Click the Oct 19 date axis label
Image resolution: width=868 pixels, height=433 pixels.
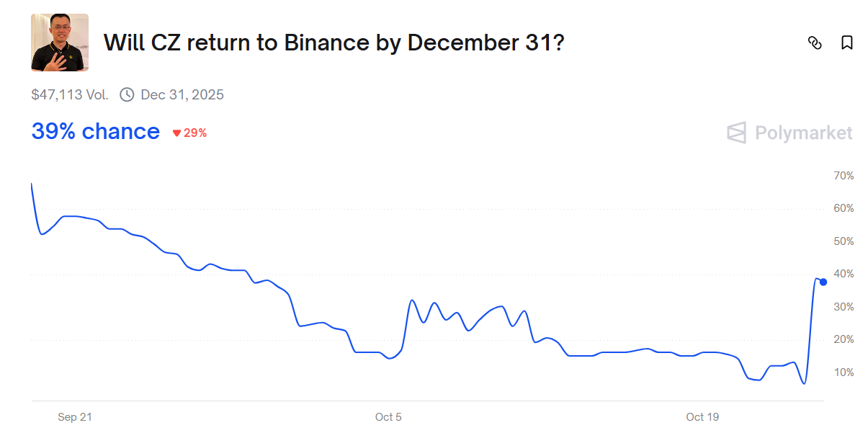point(702,417)
